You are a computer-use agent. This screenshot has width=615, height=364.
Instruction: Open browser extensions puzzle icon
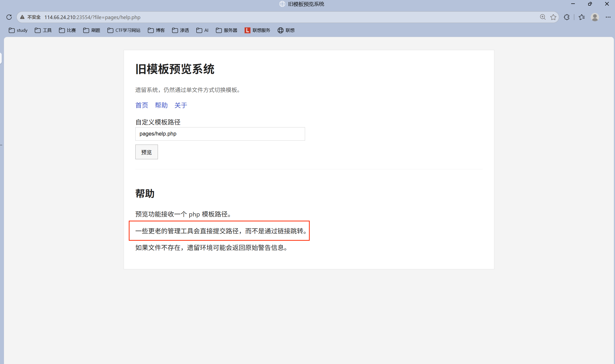[x=567, y=17]
